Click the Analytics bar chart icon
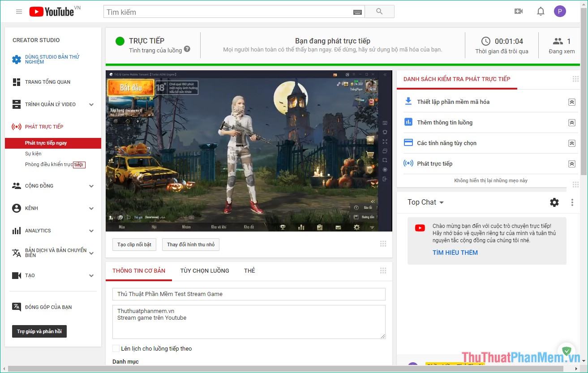This screenshot has height=373, width=588. point(17,231)
